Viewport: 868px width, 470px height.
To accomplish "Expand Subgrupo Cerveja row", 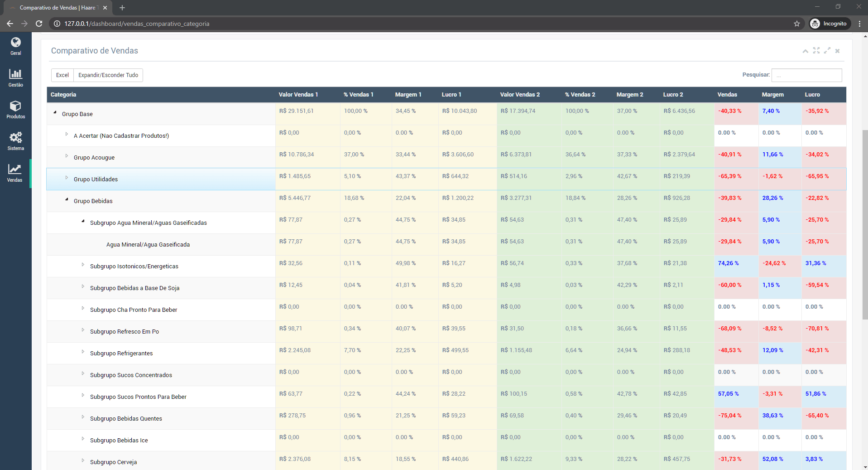I will tap(83, 460).
